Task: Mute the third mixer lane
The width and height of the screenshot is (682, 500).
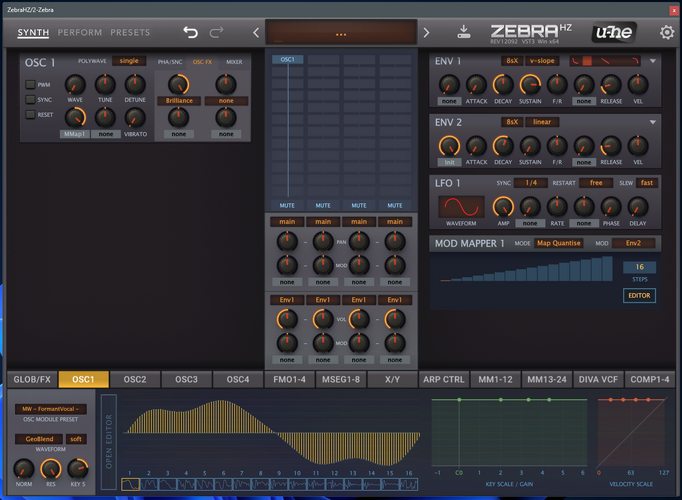Action: pos(359,205)
